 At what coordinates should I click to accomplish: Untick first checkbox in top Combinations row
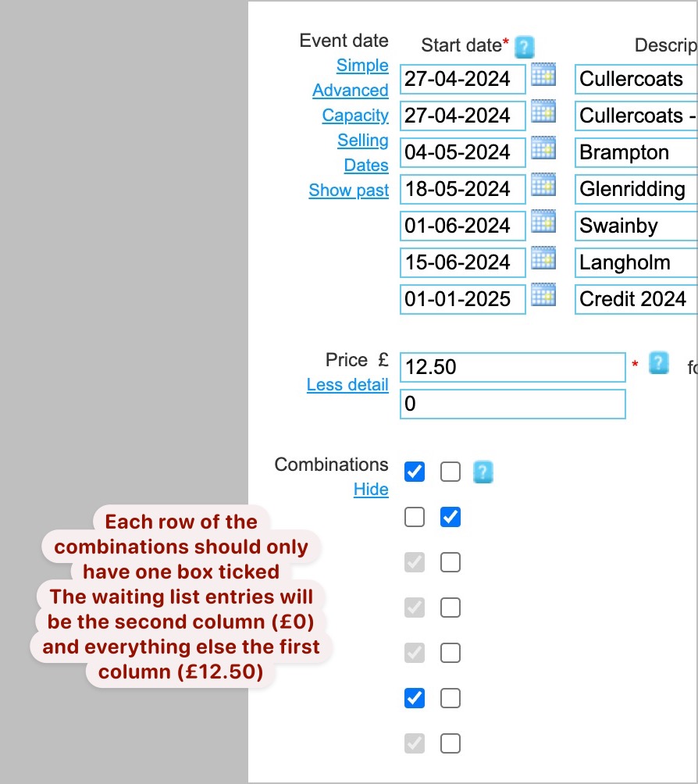point(415,472)
